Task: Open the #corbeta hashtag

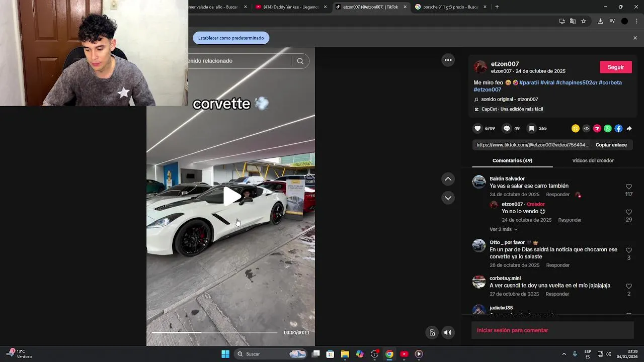Action: [x=610, y=82]
